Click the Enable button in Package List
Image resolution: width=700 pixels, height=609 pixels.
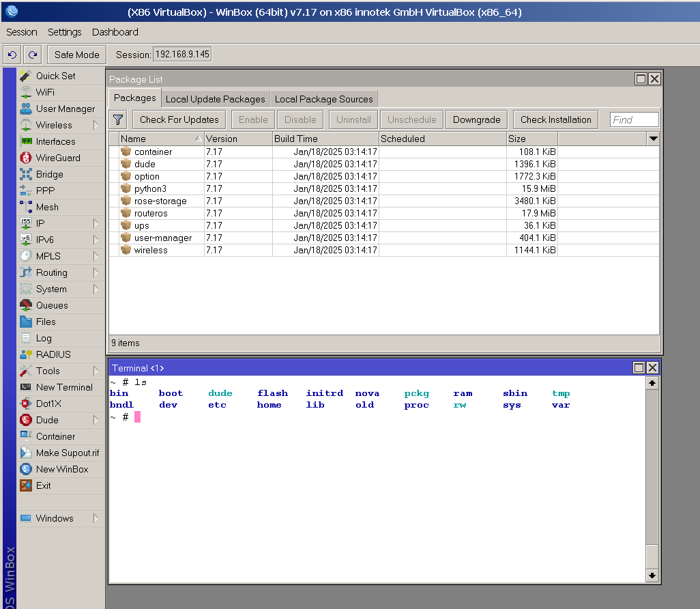coord(253,119)
